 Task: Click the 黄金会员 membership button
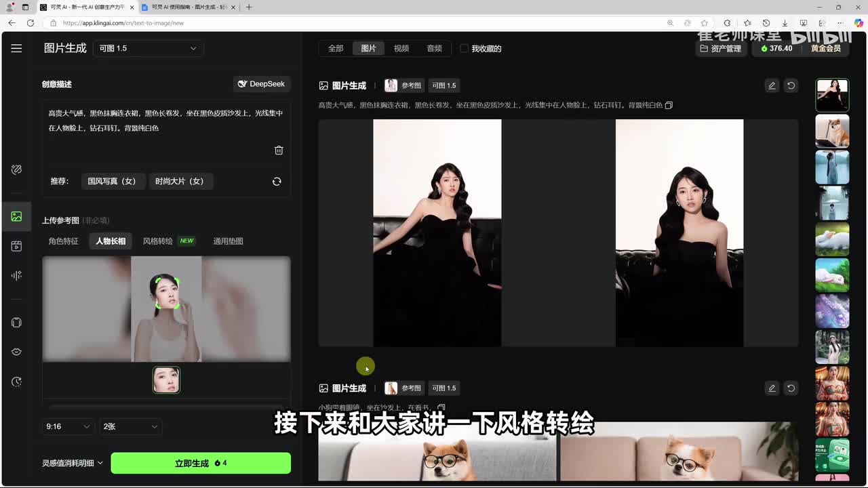coord(825,48)
